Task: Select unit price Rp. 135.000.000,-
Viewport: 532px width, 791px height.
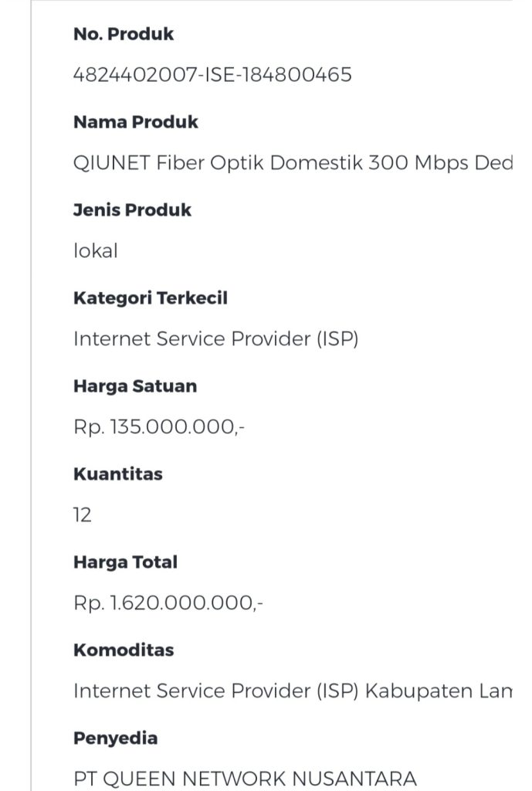Action: 158,427
